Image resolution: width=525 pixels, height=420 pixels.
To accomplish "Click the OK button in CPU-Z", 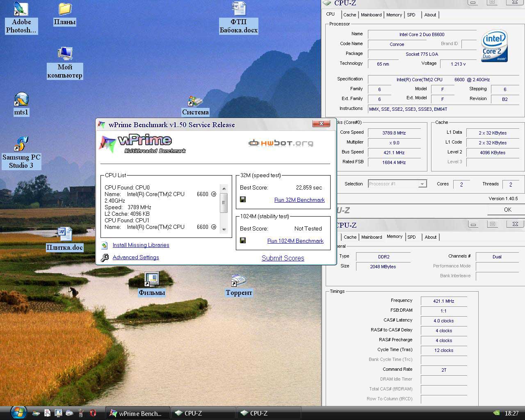I will coord(507,210).
